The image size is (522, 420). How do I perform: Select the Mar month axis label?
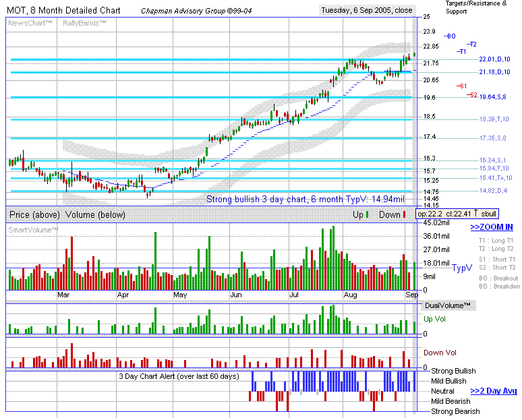(63, 295)
